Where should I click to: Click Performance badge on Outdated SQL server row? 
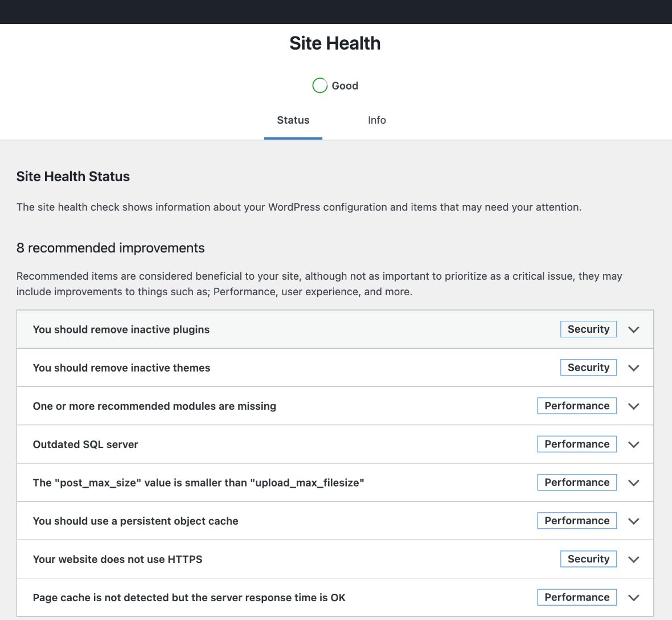(577, 444)
